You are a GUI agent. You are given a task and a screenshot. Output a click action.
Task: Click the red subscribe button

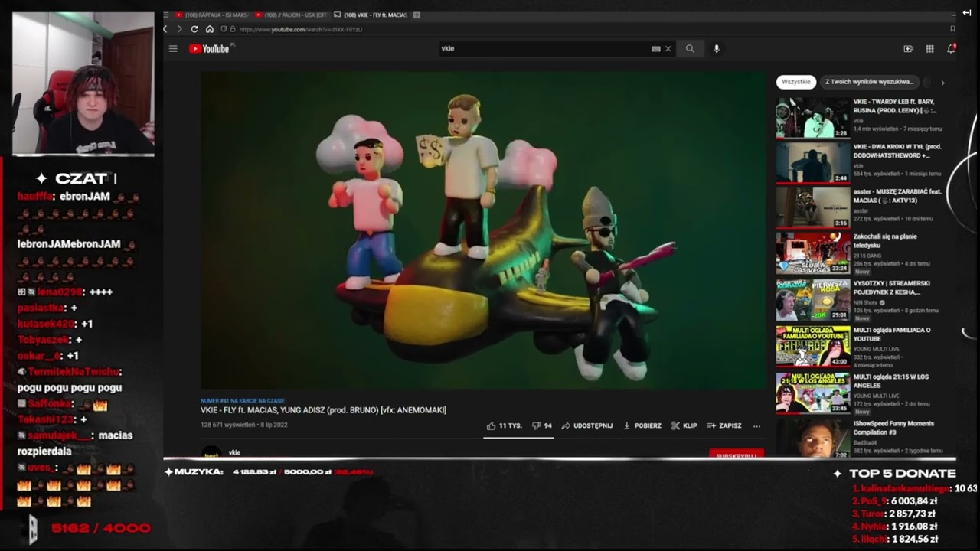737,454
